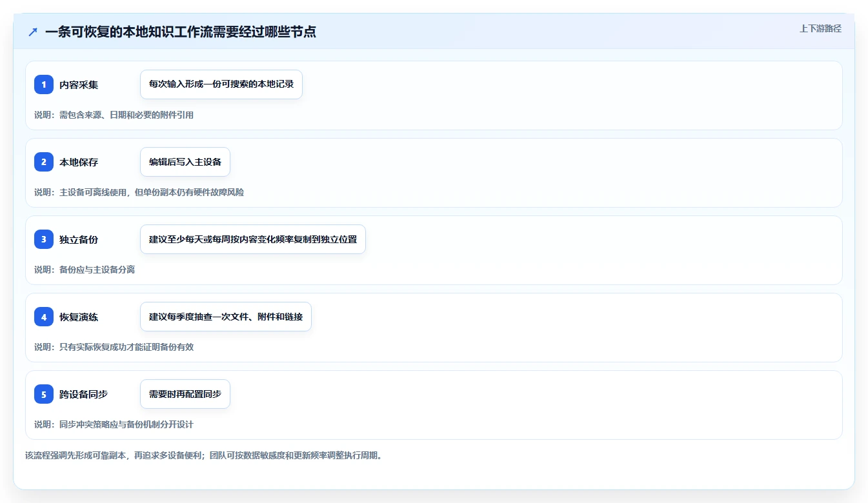
Task: Select step number badge 4
Action: click(44, 317)
